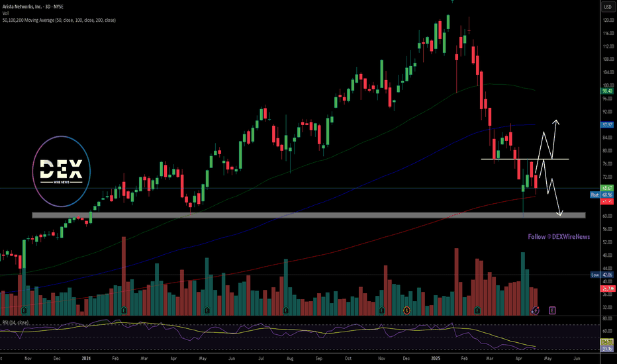Select the RSI (14, close) legend

pos(15,322)
